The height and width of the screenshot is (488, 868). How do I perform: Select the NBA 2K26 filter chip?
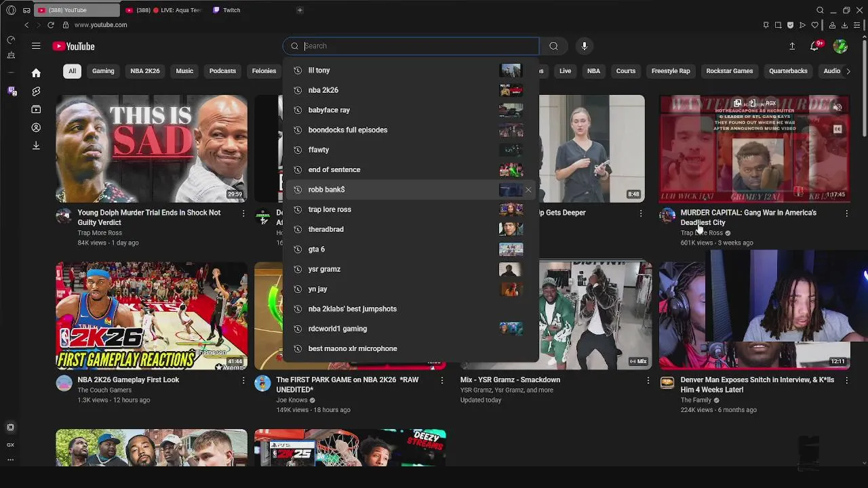point(145,71)
